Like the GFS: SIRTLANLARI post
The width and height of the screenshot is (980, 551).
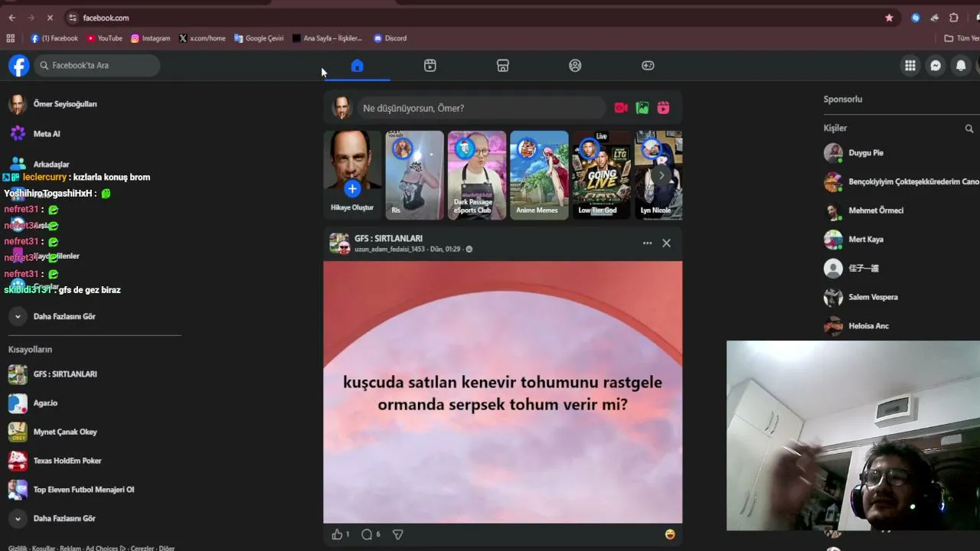(x=337, y=534)
